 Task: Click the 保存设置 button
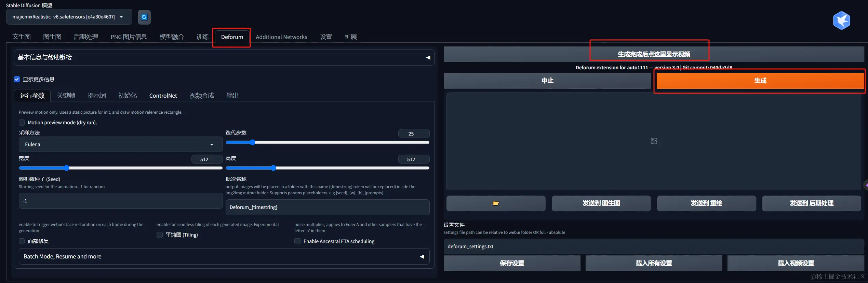pyautogui.click(x=512, y=263)
